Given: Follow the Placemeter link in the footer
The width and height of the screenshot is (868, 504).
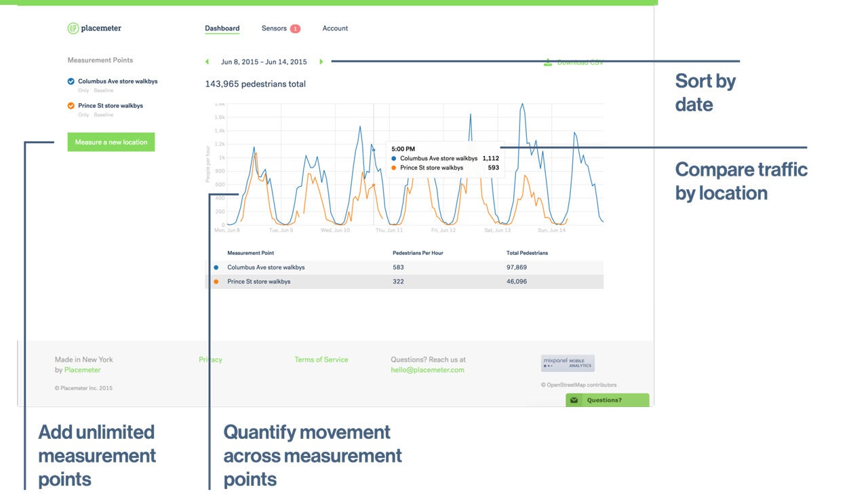Looking at the screenshot, I should [83, 370].
